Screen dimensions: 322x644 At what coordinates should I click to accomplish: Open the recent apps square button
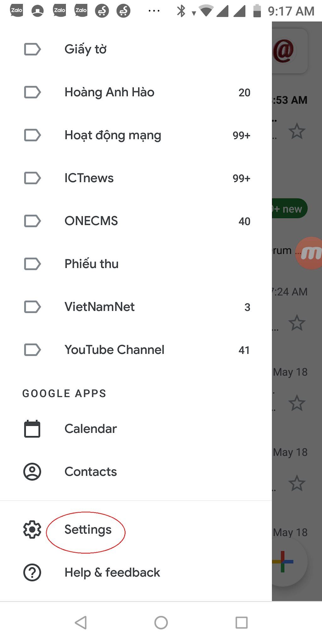pyautogui.click(x=241, y=623)
